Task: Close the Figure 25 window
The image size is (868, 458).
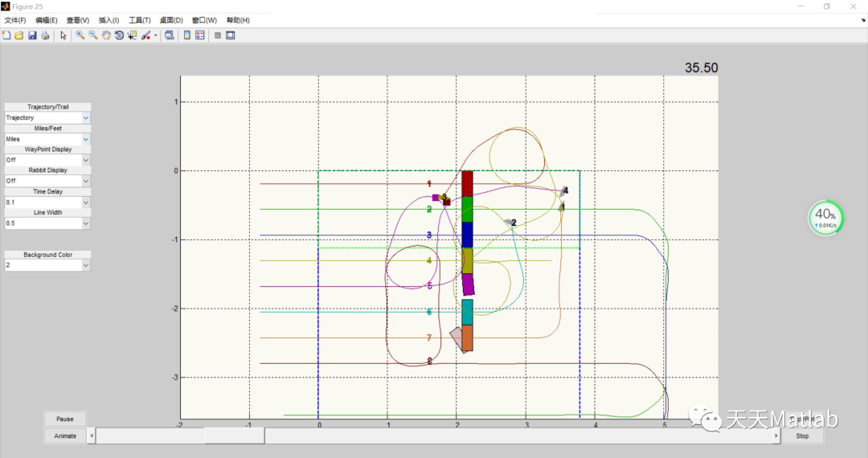Action: click(853, 6)
